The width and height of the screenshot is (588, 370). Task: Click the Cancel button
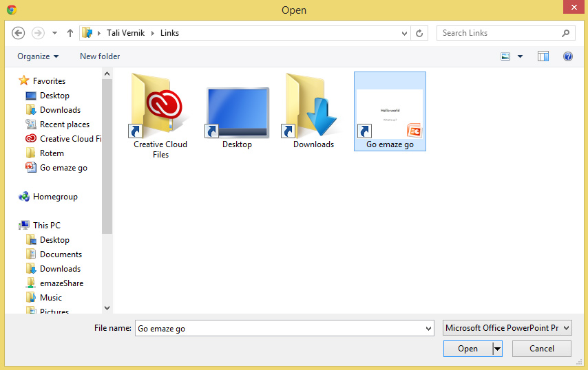541,349
